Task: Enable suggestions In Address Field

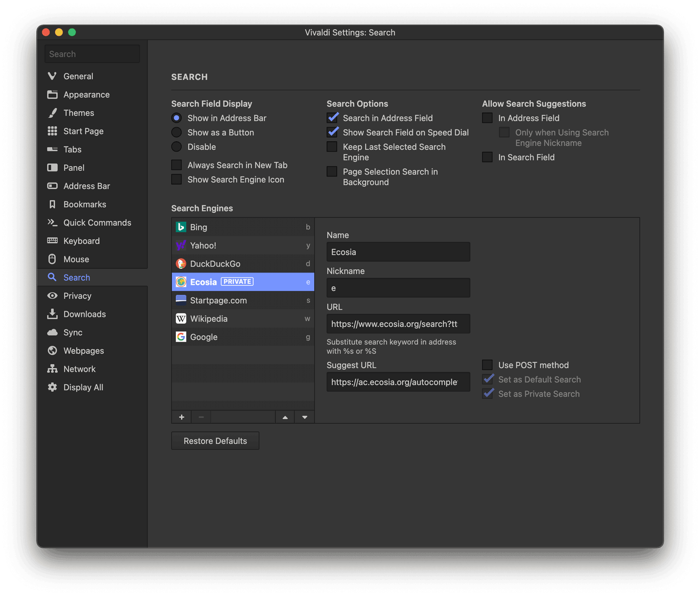Action: [487, 118]
